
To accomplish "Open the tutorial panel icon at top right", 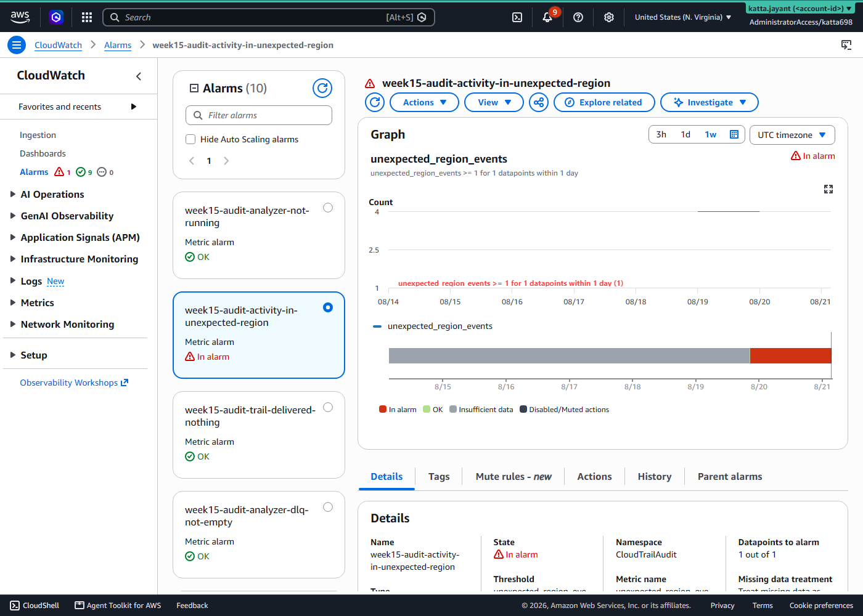I will click(x=846, y=45).
